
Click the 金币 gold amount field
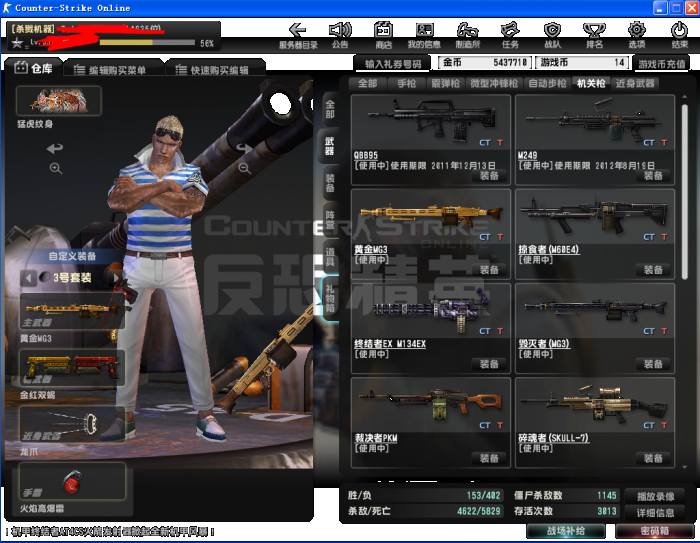pyautogui.click(x=485, y=63)
